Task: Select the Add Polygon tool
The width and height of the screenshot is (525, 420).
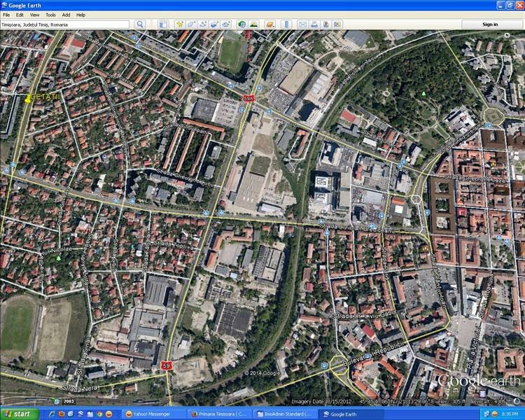Action: tap(191, 24)
